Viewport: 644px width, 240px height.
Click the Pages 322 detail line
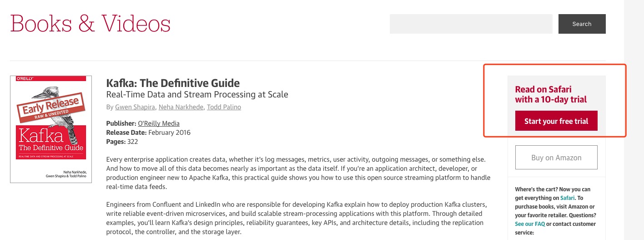tap(122, 142)
